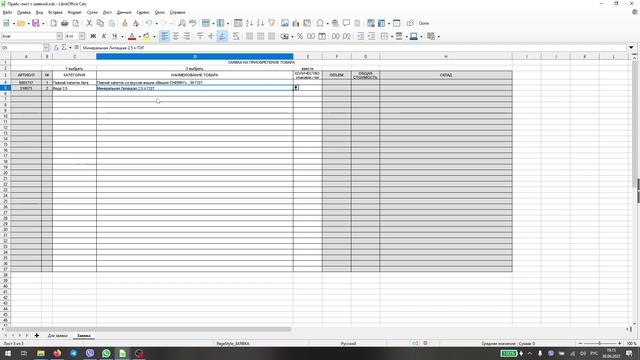Open the background color dropdown arrow
The width and height of the screenshot is (640, 360).
[154, 36]
